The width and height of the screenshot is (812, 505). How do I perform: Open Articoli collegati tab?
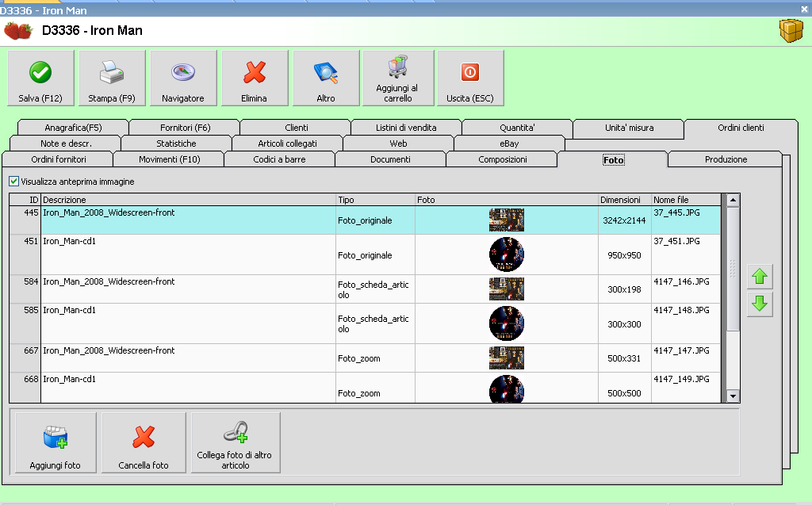(x=287, y=143)
